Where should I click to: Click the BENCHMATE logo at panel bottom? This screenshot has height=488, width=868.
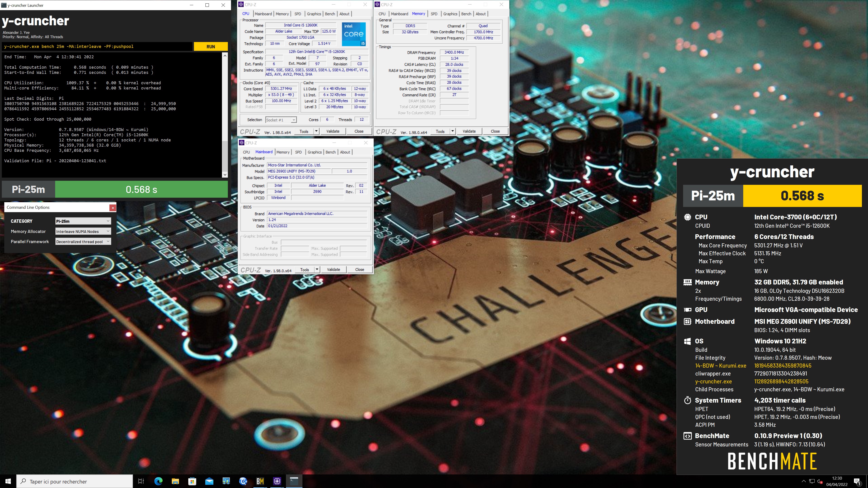coord(772,461)
